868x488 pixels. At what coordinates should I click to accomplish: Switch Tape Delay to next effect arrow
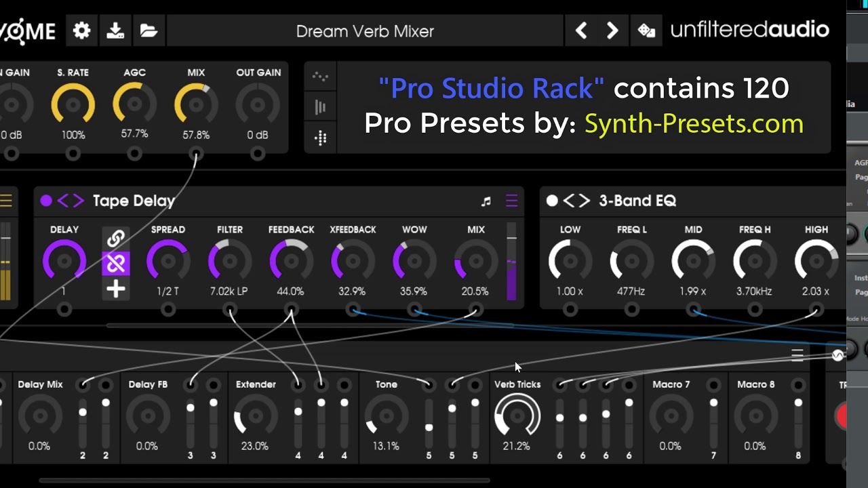(x=77, y=201)
